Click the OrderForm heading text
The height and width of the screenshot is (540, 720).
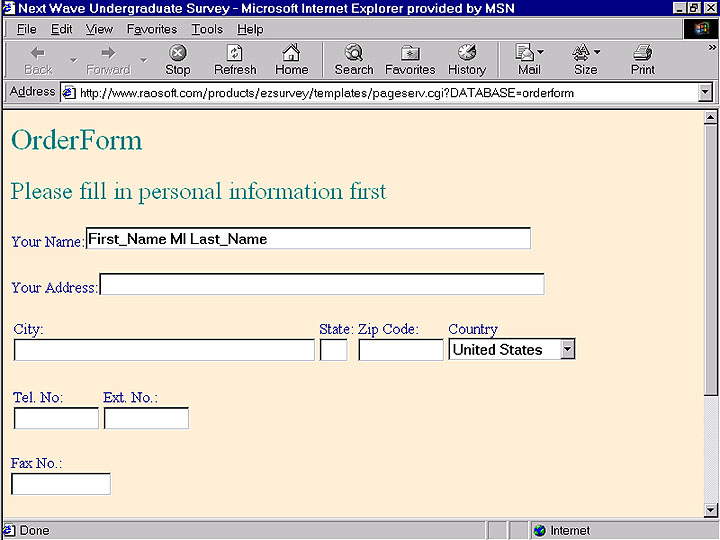point(77,140)
